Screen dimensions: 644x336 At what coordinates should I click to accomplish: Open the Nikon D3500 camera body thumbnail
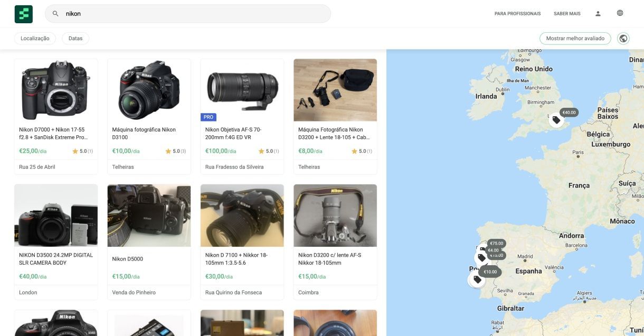[x=56, y=215]
